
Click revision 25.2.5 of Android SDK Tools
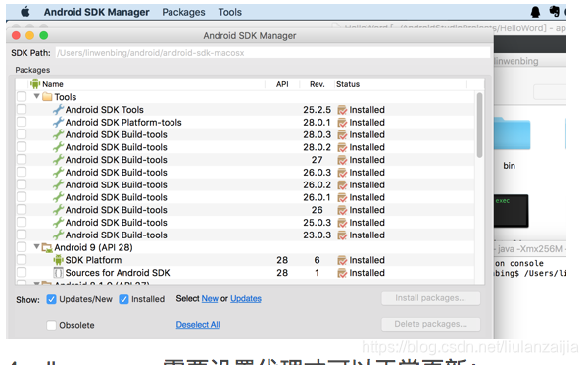tap(317, 110)
